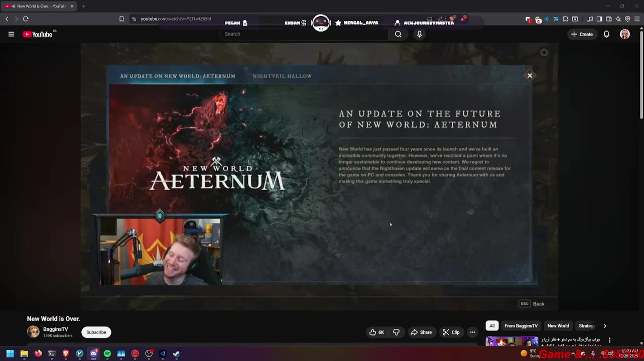Open a new browser tab with plus
This screenshot has width=644, height=361.
83,6
